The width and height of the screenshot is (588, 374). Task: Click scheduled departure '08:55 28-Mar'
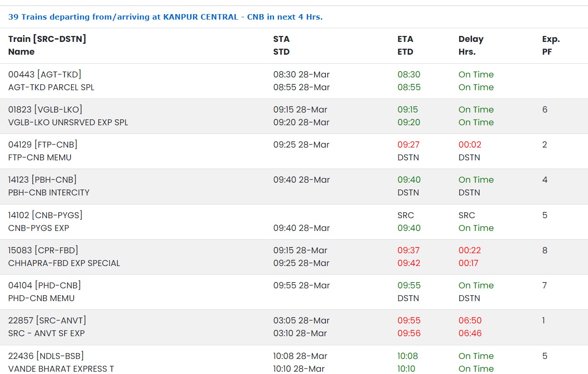(301, 87)
